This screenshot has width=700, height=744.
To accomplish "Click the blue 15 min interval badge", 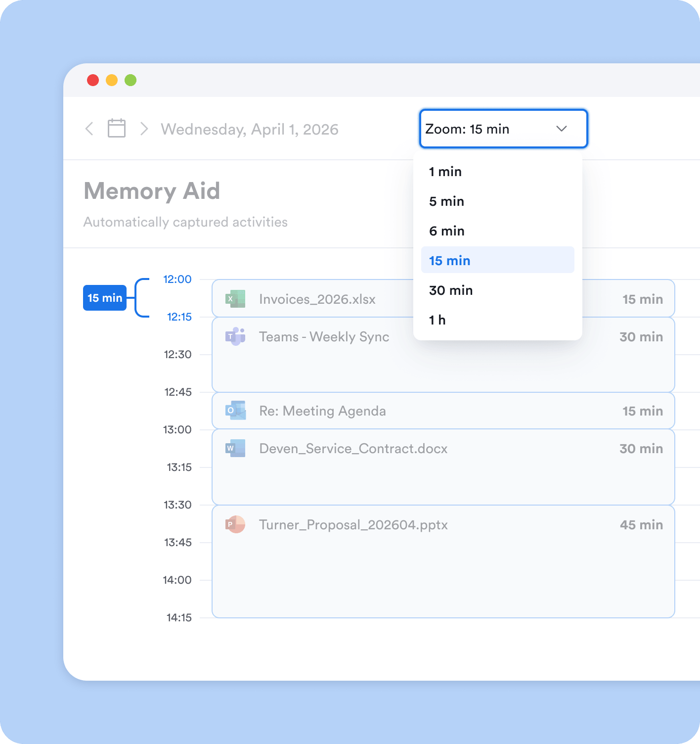I will pos(105,298).
